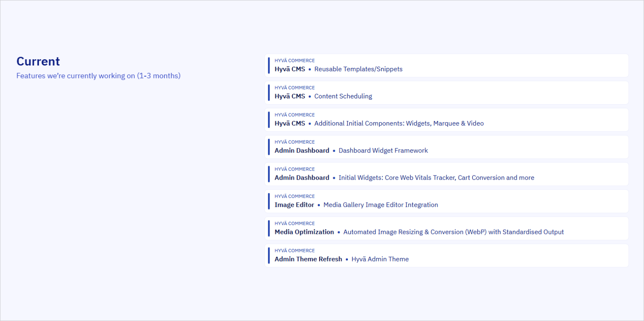644x321 pixels.
Task: Click HYVÄ COMMERCE tag above Reusable Templates/Snippets
Action: tap(294, 60)
